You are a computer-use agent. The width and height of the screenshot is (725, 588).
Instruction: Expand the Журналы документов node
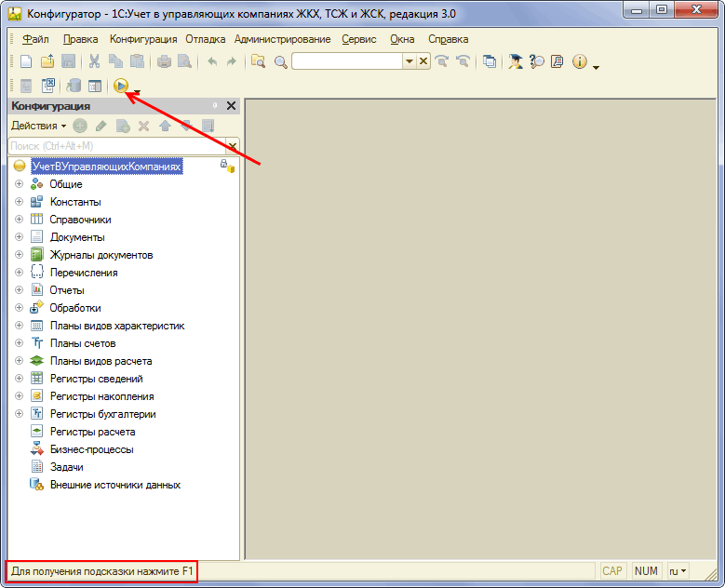[19, 254]
